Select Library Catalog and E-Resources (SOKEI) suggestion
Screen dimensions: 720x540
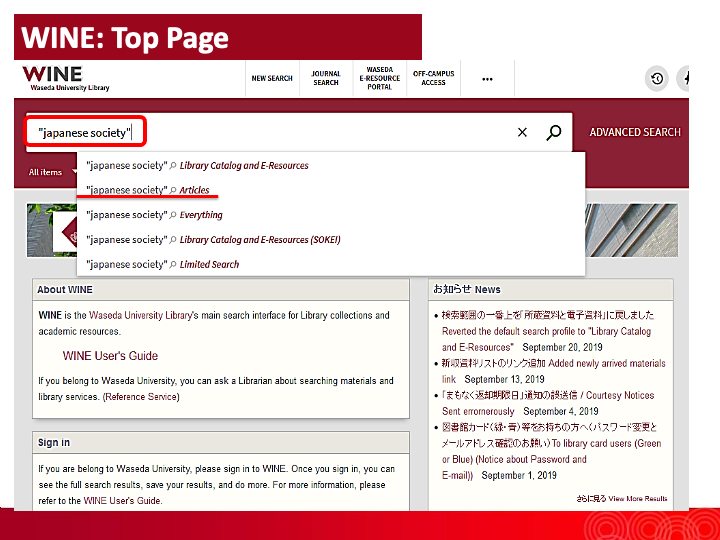click(x=213, y=240)
